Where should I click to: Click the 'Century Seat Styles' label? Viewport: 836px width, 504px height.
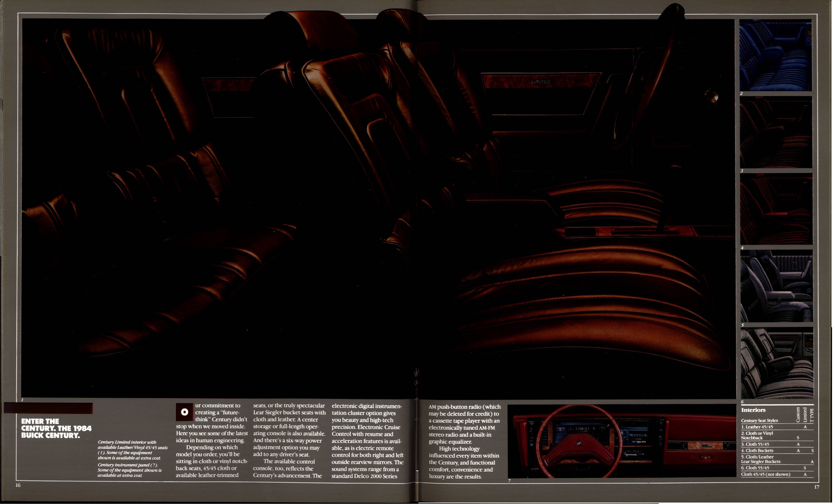point(759,421)
